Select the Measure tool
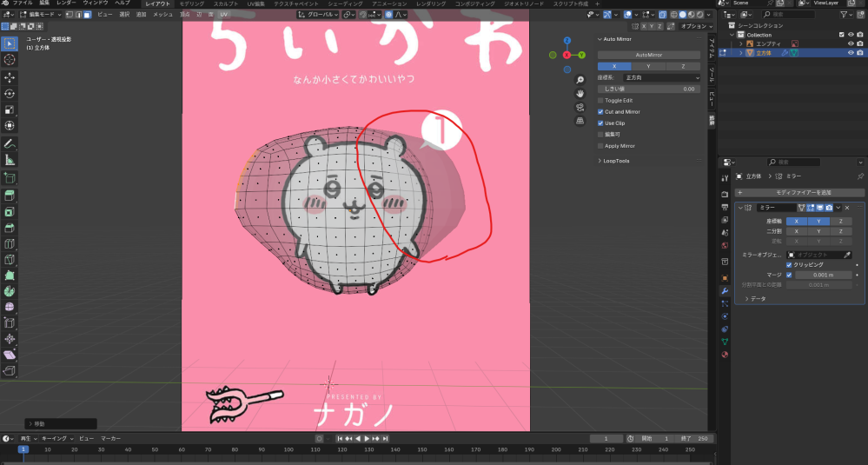This screenshot has width=868, height=465. click(x=10, y=160)
